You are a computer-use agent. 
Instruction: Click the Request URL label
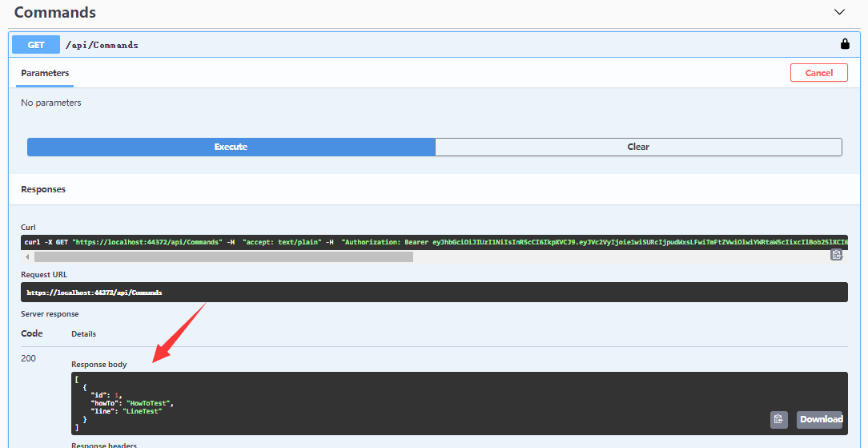pyautogui.click(x=44, y=275)
